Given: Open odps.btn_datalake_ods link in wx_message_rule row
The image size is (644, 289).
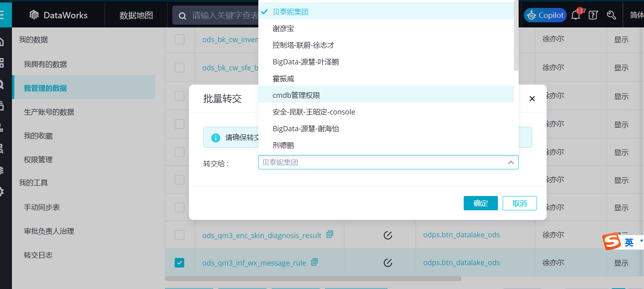Looking at the screenshot, I should (x=461, y=262).
